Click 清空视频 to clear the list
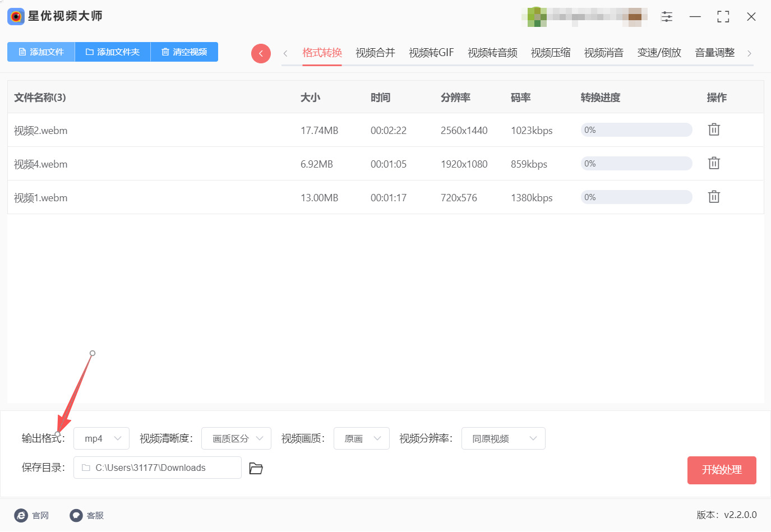Screen dimensions: 771x532 pyautogui.click(x=184, y=52)
